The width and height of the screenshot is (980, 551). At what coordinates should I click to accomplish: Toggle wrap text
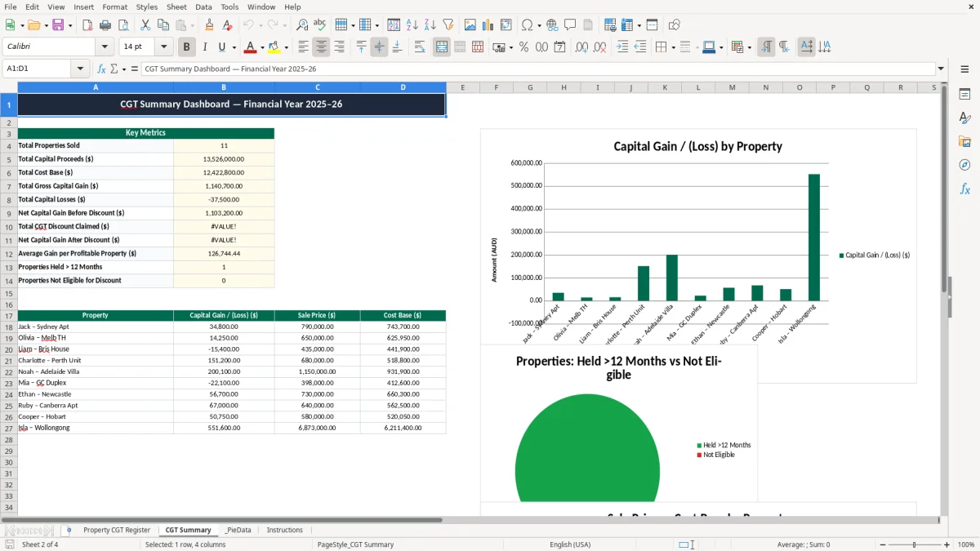click(x=420, y=47)
